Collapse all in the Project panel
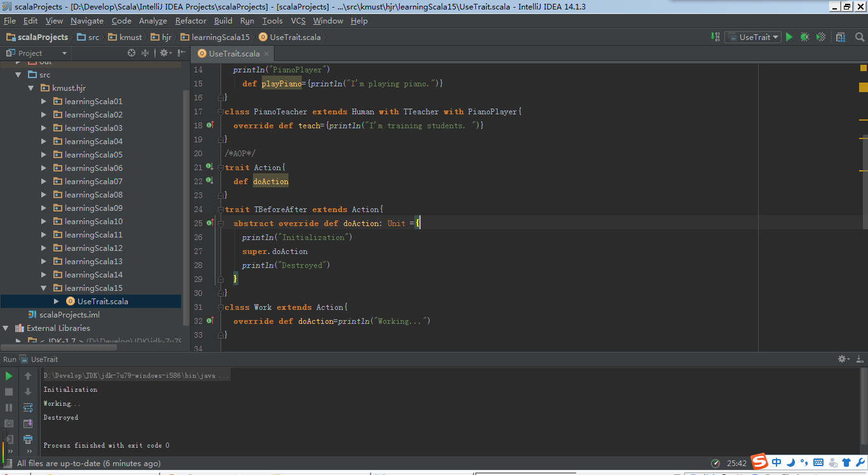Image resolution: width=868 pixels, height=475 pixels. [x=146, y=53]
